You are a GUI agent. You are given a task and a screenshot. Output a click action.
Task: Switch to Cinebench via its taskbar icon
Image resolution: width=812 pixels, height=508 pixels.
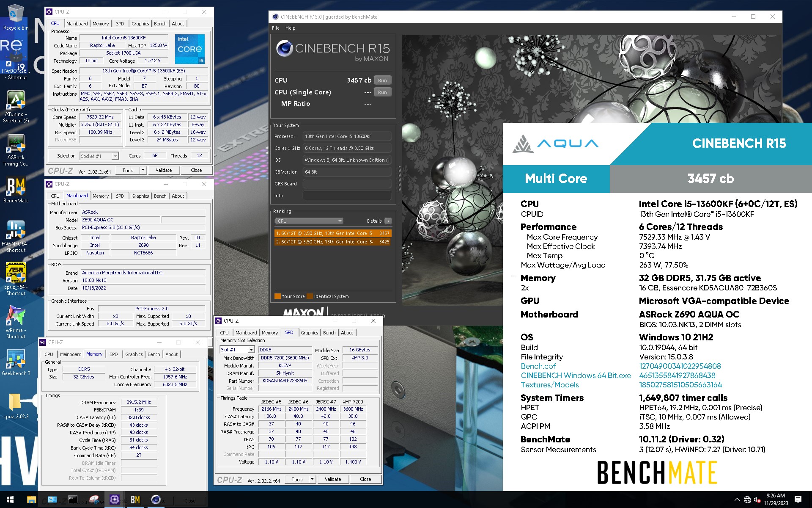156,500
